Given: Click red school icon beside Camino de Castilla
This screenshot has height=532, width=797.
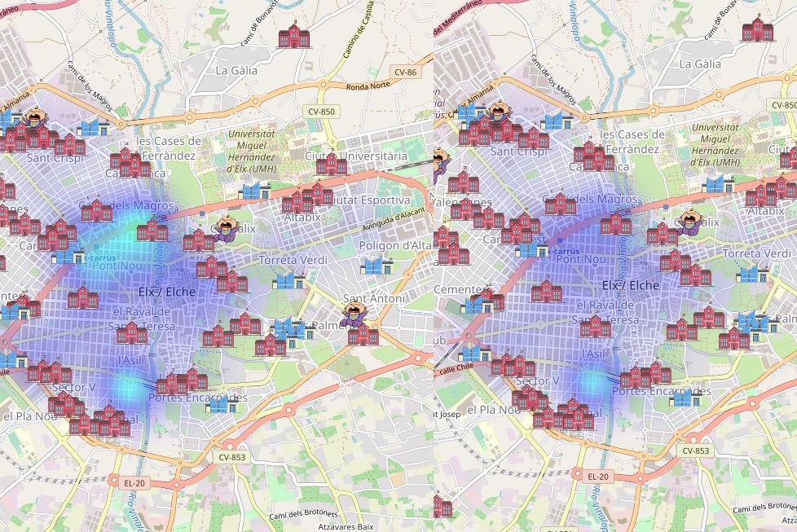Looking at the screenshot, I should pyautogui.click(x=290, y=37).
